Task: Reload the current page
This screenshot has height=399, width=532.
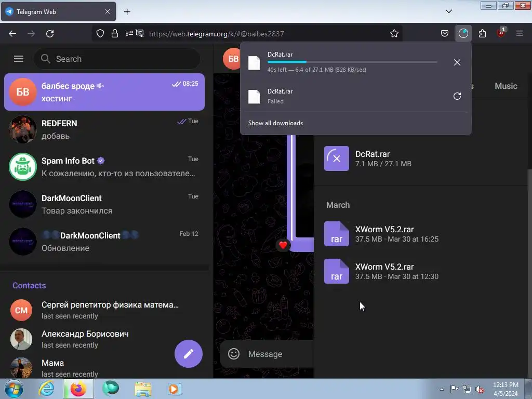Action: (x=50, y=34)
